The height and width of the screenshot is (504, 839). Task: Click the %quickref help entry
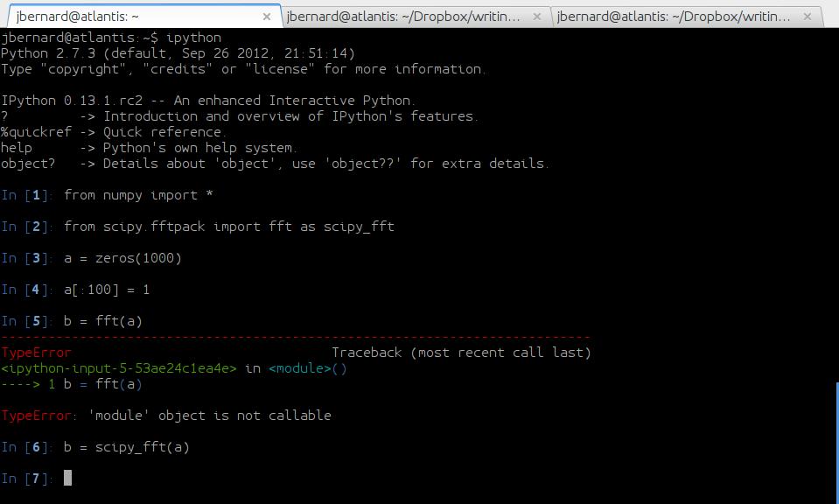click(28, 132)
